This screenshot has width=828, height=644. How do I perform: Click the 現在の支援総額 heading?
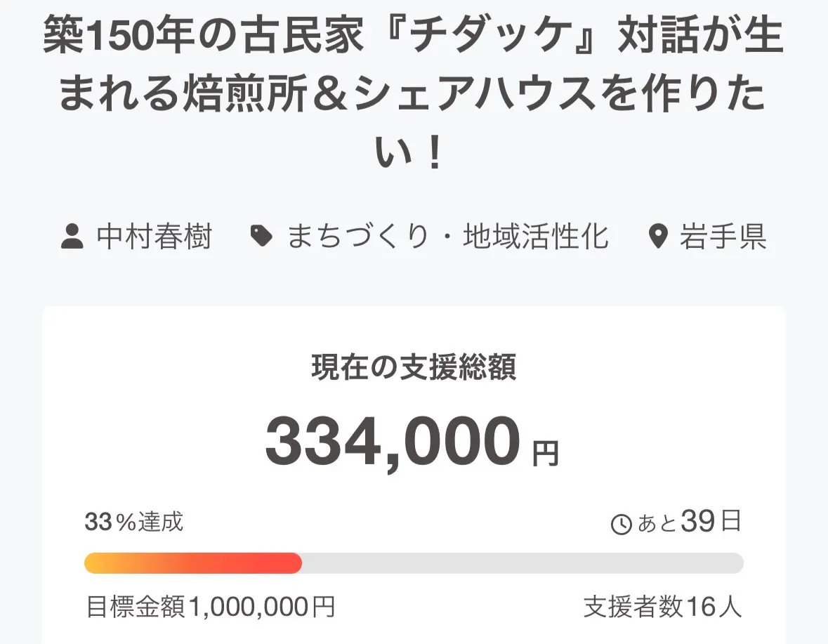(414, 368)
